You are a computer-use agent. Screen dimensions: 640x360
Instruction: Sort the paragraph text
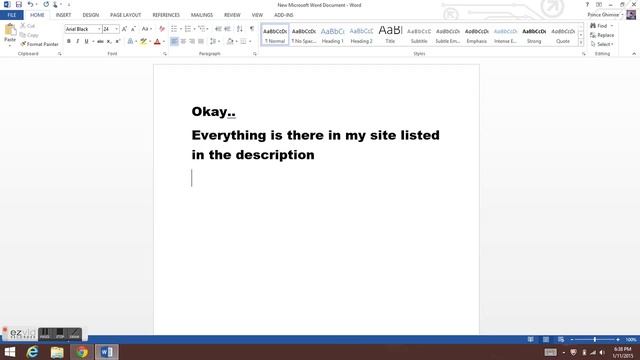point(240,29)
